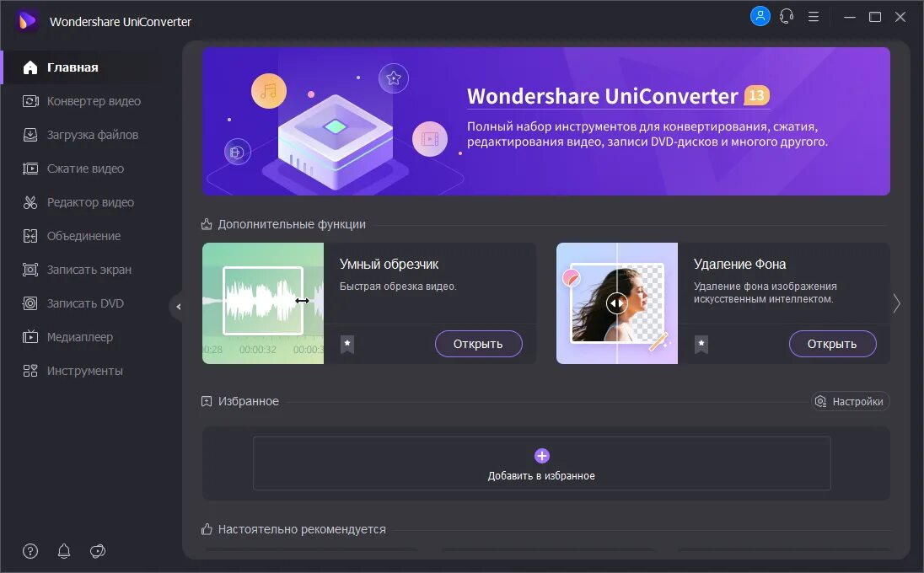
Task: Click the Медиаплеер player icon
Action: point(30,337)
